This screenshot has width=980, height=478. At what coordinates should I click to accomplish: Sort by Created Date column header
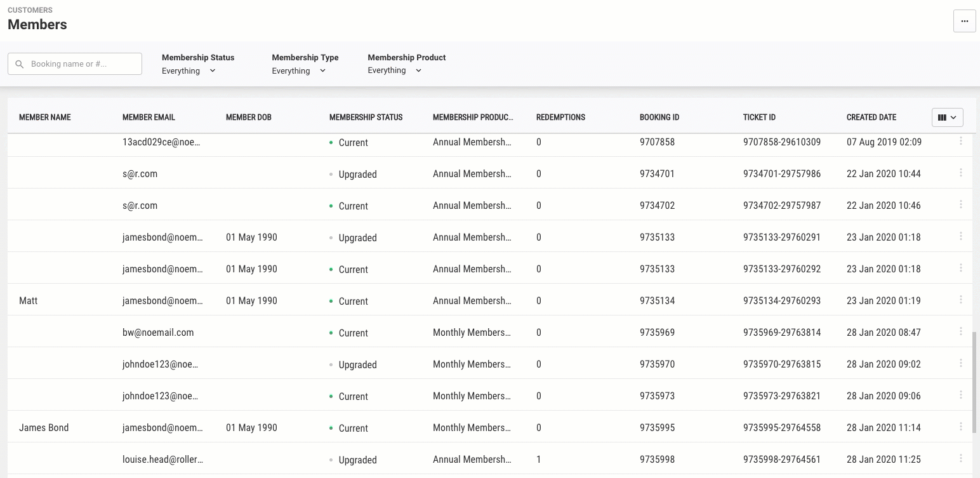[x=871, y=117]
